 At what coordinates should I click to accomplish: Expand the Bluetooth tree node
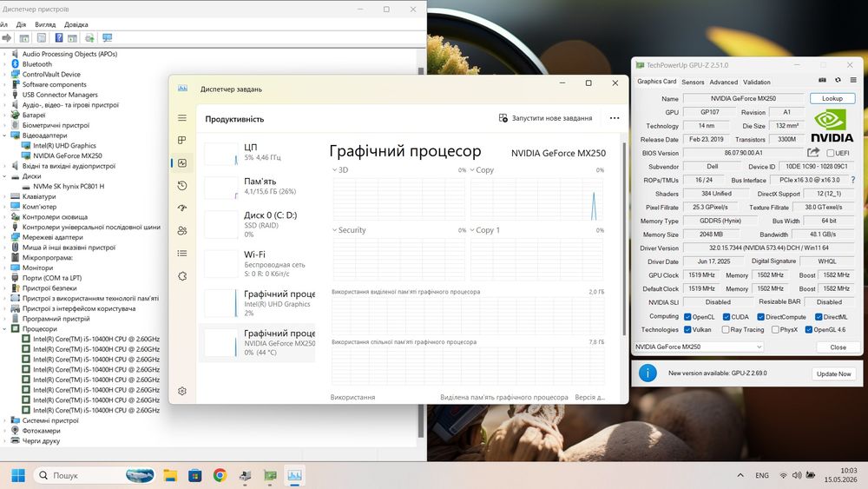pyautogui.click(x=4, y=64)
